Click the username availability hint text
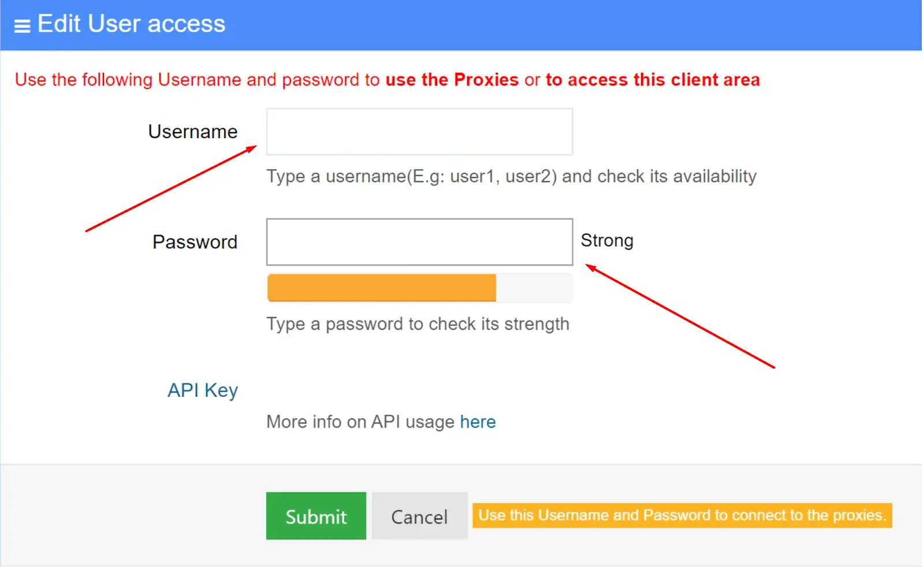Image resolution: width=924 pixels, height=567 pixels. point(511,176)
